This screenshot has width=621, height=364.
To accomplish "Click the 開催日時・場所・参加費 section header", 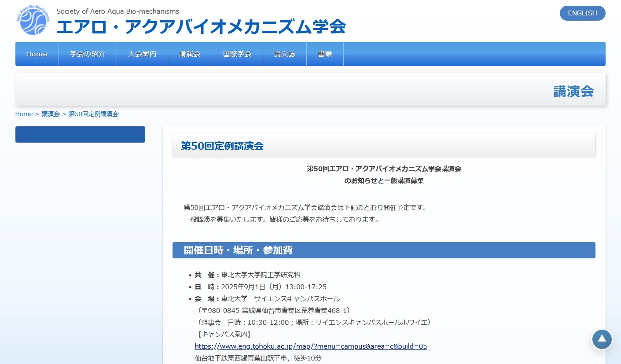I will pyautogui.click(x=238, y=250).
